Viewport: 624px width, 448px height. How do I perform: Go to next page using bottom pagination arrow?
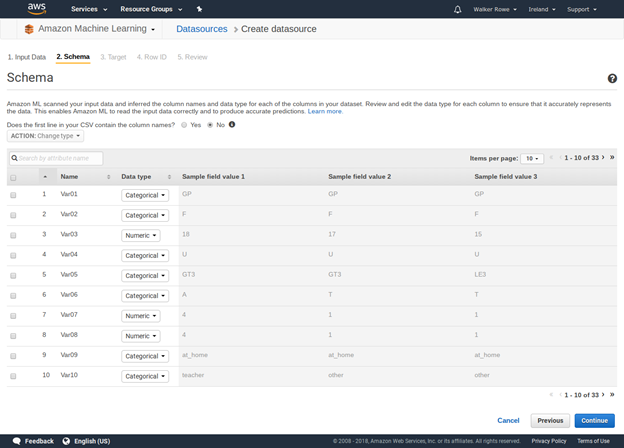[603, 395]
